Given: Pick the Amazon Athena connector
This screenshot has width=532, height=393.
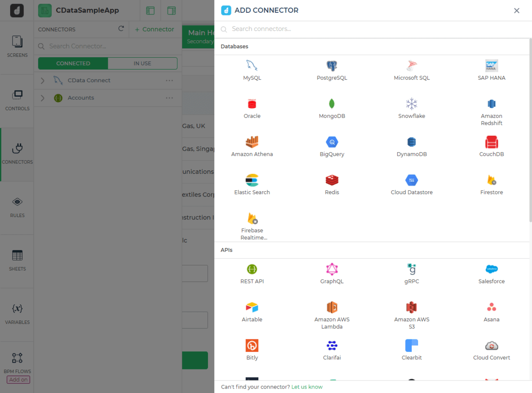Looking at the screenshot, I should pos(252,147).
